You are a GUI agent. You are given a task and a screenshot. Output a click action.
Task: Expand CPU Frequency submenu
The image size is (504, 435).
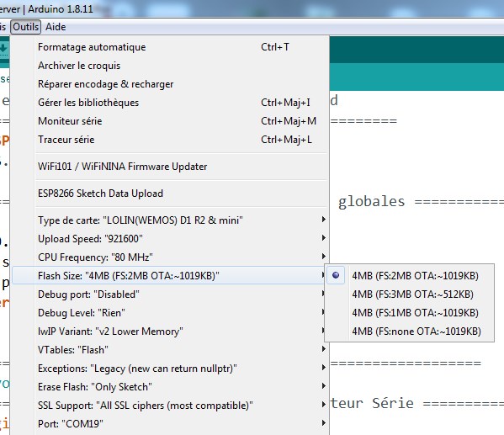(x=169, y=257)
